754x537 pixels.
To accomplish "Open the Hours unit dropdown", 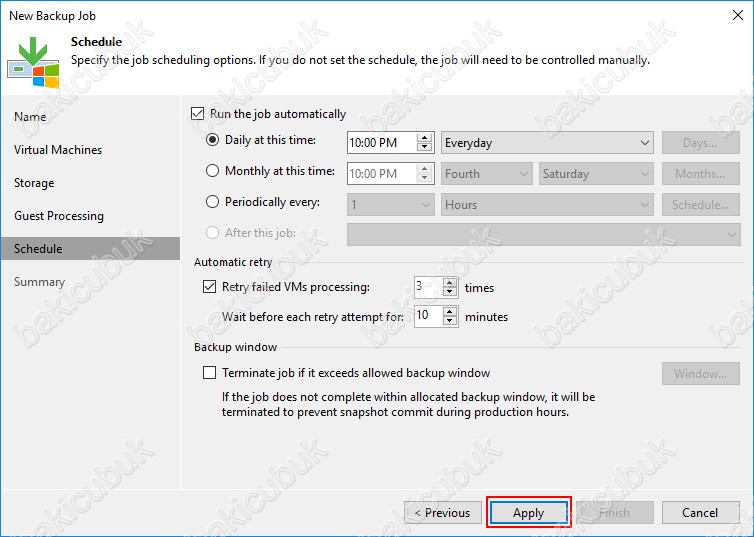I will tap(547, 205).
